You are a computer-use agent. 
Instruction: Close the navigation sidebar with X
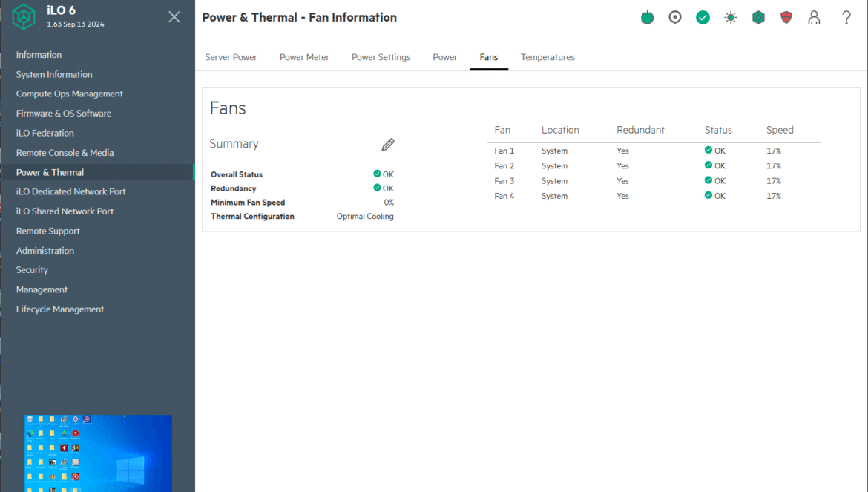click(174, 17)
